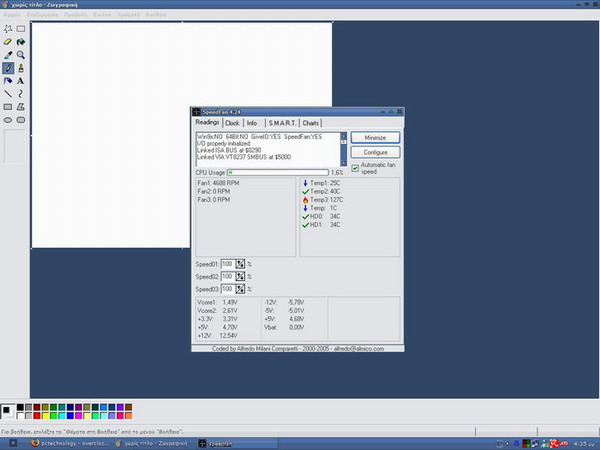Viewport: 600px width, 450px height.
Task: Click the Speed01 percentage input field
Action: click(x=228, y=264)
